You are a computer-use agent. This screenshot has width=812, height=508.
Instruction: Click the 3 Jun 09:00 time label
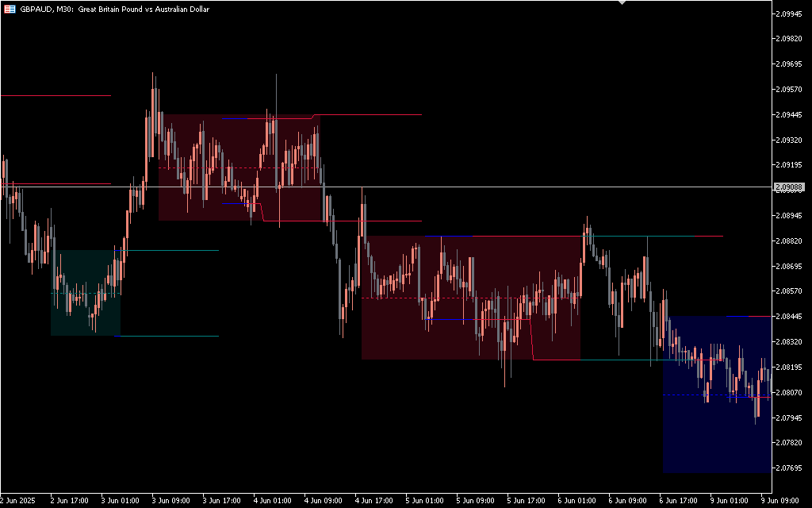coord(172,501)
